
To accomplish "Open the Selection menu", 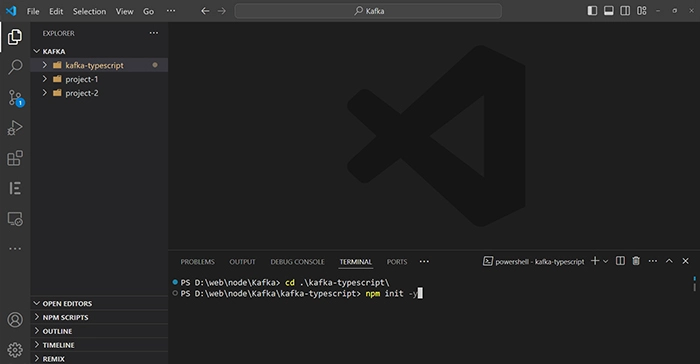I will coord(89,11).
